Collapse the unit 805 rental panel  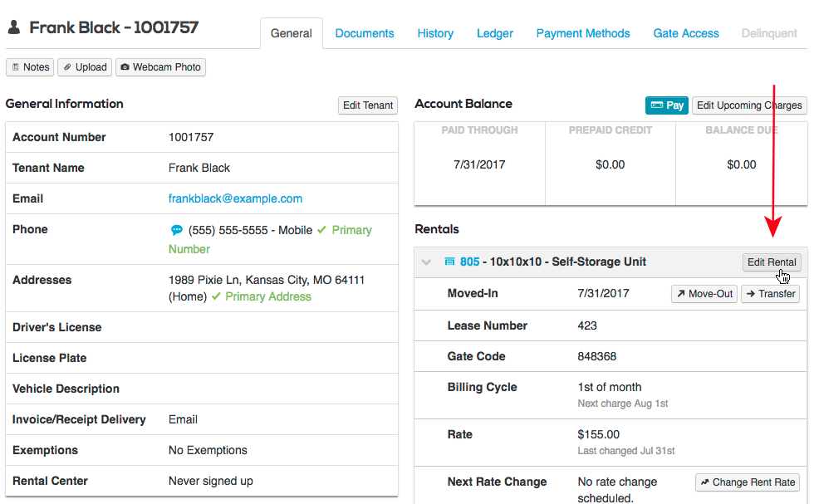427,262
